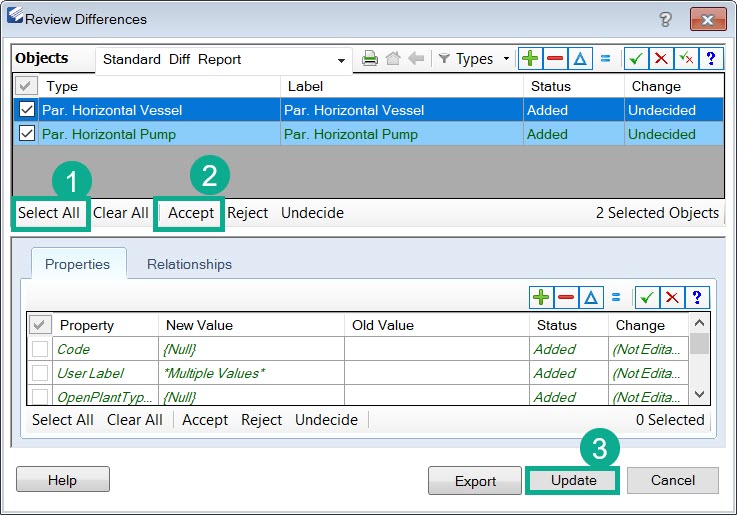Screen dimensions: 737x515
Task: Uncheck the Par. Horizontal Vessel row checkbox
Action: click(x=27, y=109)
